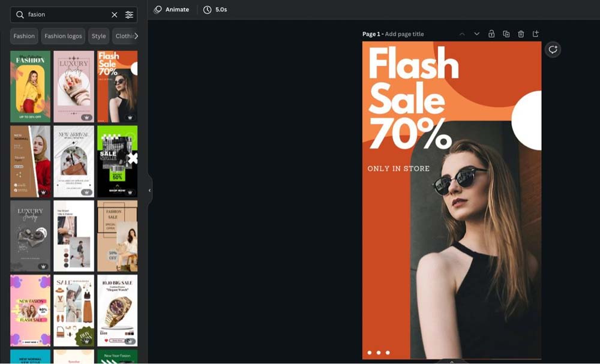
Task: Choose the green and black Sale 50% template
Action: 117,161
